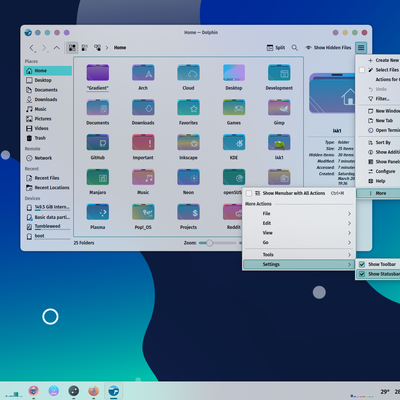This screenshot has width=400, height=400.
Task: Toggle the Split view button
Action: click(276, 48)
